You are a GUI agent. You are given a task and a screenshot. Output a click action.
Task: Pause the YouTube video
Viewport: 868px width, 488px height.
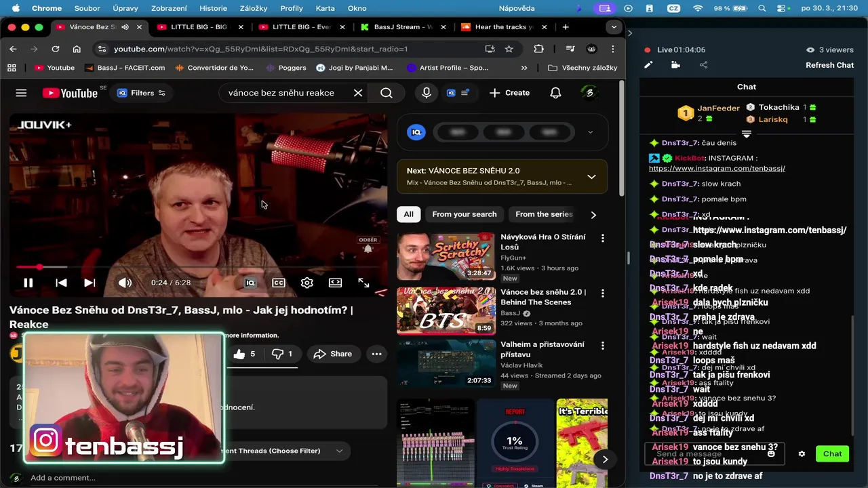click(x=28, y=283)
